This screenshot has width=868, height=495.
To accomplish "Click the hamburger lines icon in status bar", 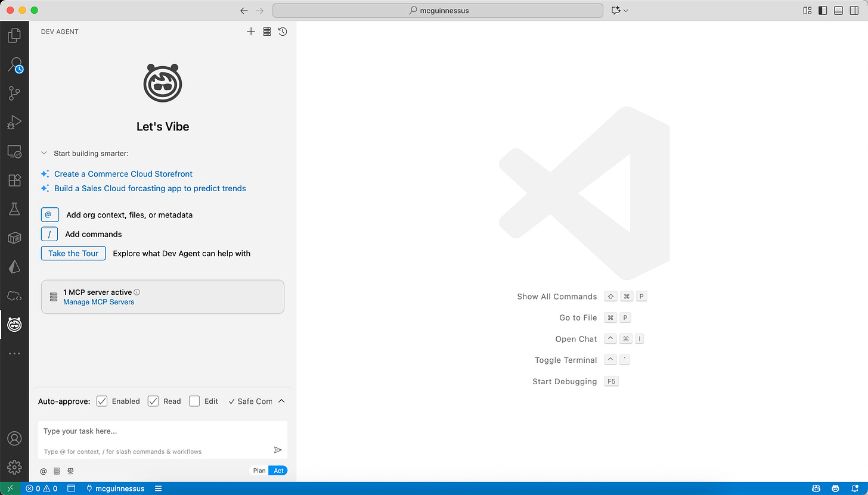I will coord(159,488).
